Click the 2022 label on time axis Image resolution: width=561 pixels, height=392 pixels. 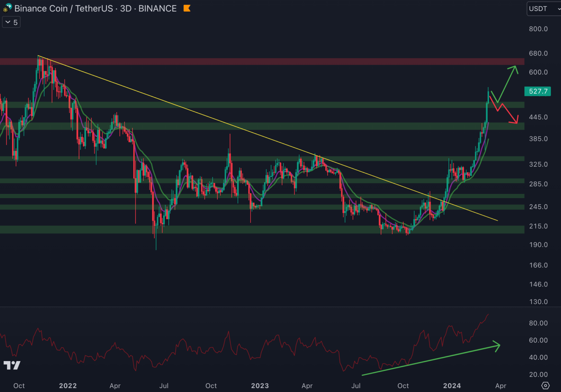click(68, 385)
